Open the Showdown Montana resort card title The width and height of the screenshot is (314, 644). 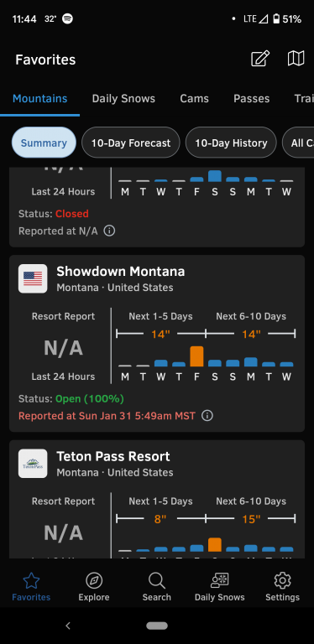click(120, 272)
